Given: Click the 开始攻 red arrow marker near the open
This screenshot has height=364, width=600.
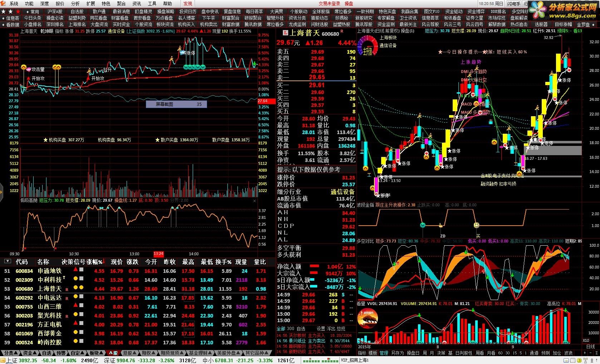Looking at the screenshot, I should (x=29, y=78).
